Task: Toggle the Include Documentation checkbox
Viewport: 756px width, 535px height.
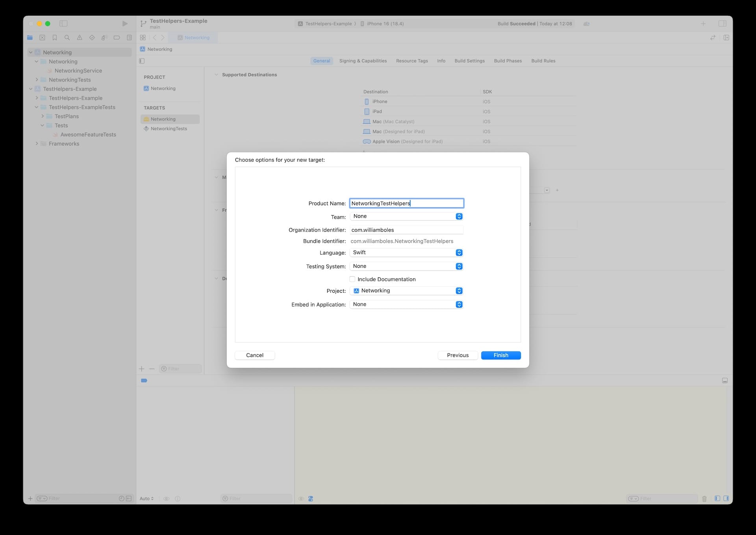Action: click(x=352, y=279)
